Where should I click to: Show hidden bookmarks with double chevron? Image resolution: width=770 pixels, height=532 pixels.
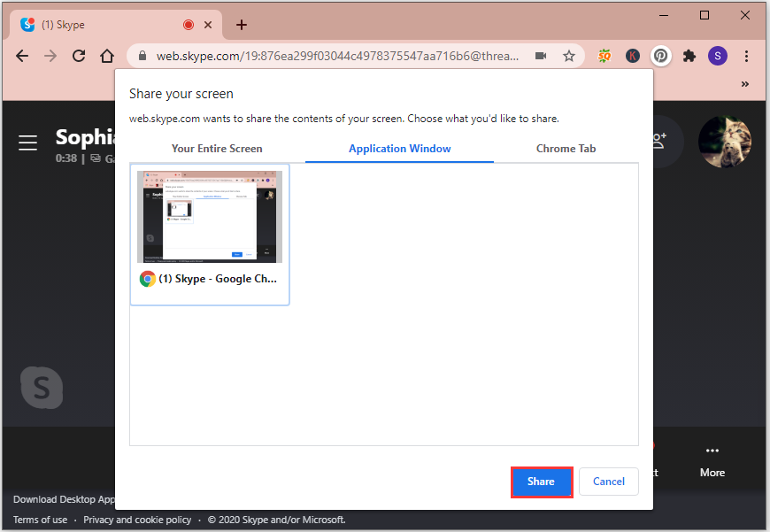745,84
